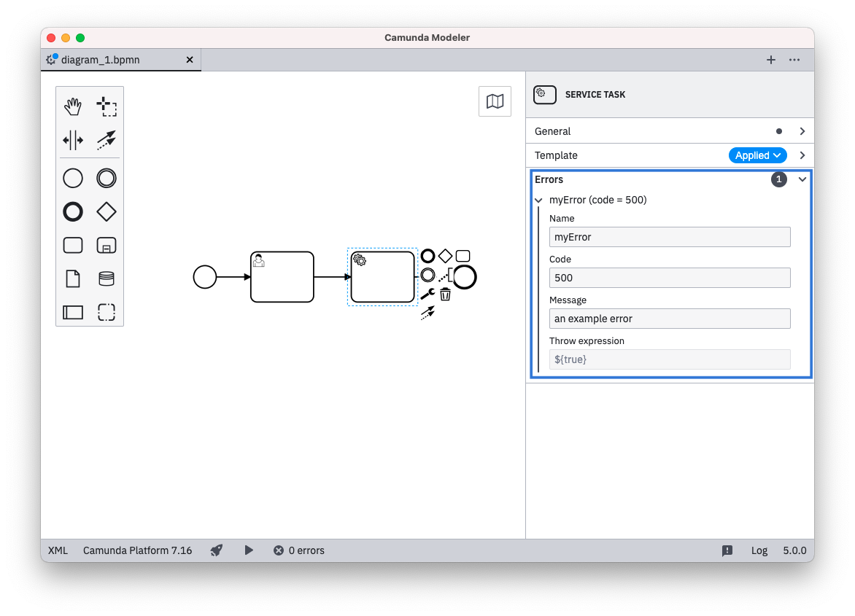The image size is (855, 616).
Task: Click the Message field containing an example error
Action: pos(669,319)
